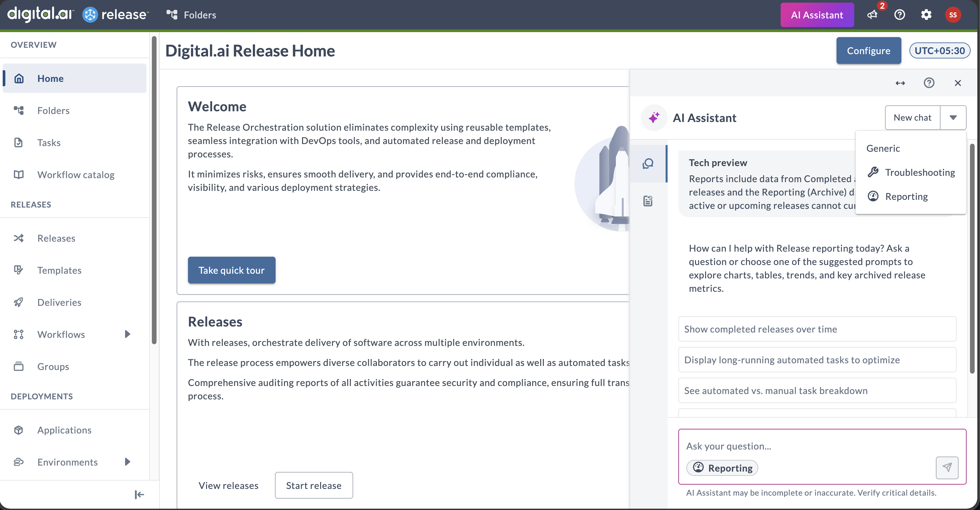The width and height of the screenshot is (980, 510).
Task: Open the settings gear icon
Action: point(926,15)
